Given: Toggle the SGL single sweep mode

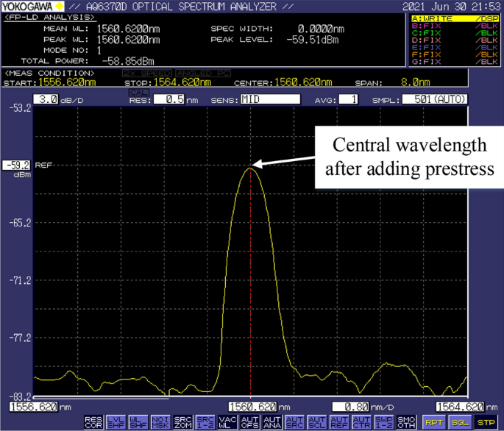Looking at the screenshot, I should [459, 422].
